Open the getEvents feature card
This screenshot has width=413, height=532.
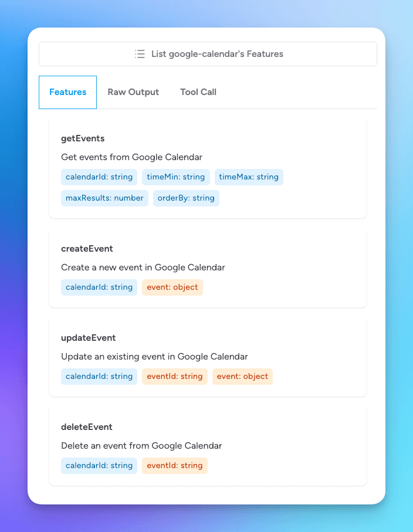point(208,168)
